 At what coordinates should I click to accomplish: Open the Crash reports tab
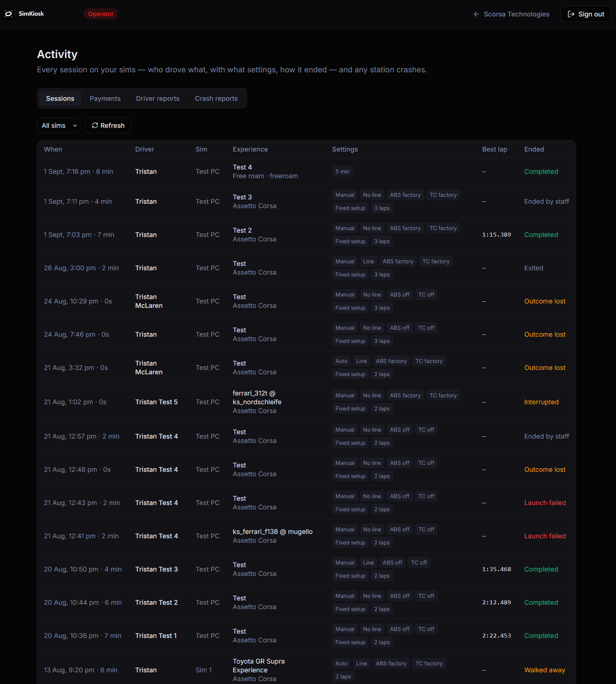tap(216, 99)
